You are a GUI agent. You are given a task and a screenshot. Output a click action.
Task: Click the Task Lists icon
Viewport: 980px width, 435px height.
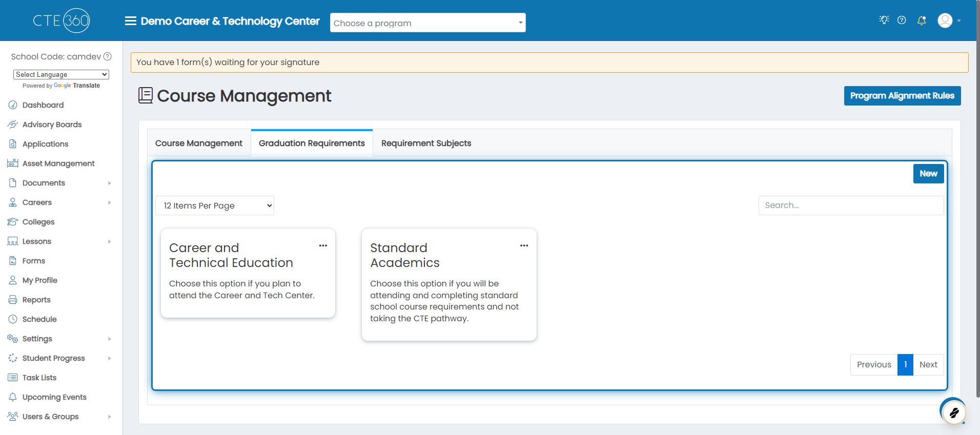point(13,378)
